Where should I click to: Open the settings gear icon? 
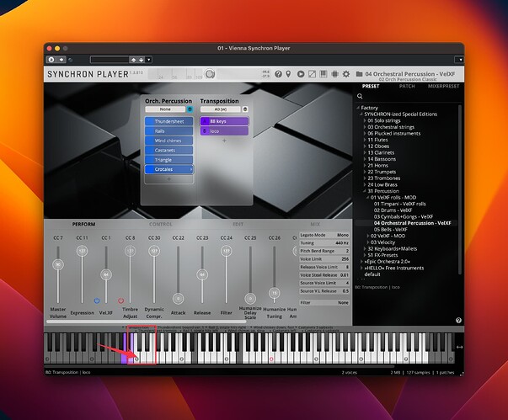(346, 74)
